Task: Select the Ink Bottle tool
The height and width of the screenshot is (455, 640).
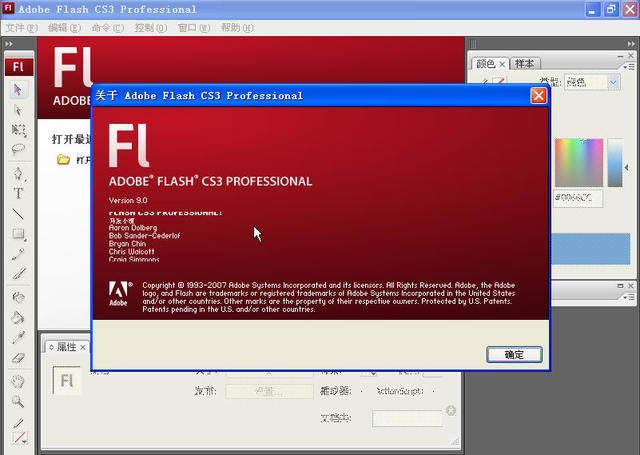Action: point(18,297)
